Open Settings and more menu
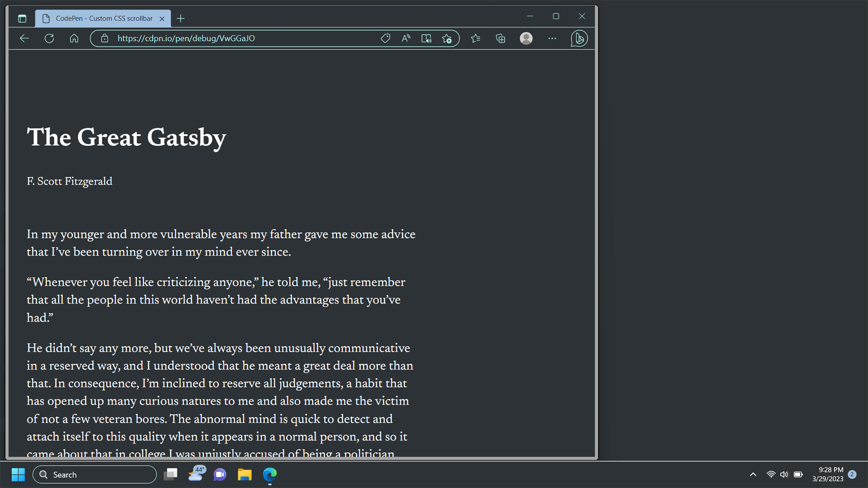 tap(552, 38)
